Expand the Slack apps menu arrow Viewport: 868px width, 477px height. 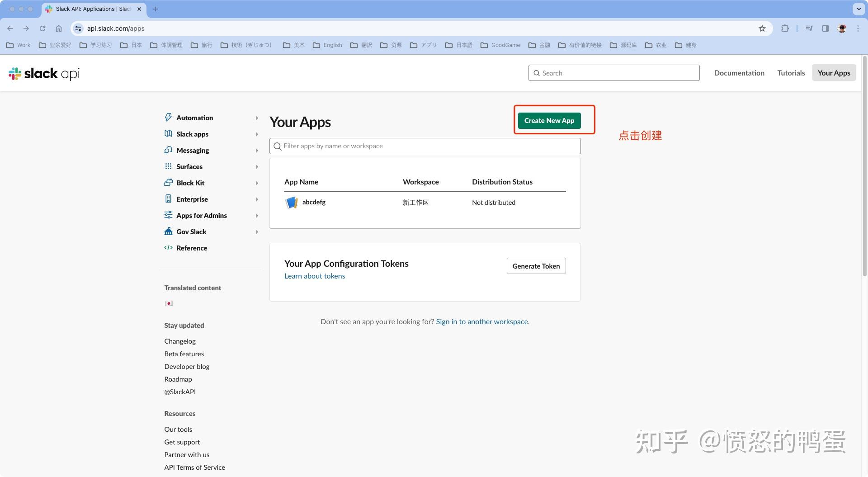(x=257, y=134)
